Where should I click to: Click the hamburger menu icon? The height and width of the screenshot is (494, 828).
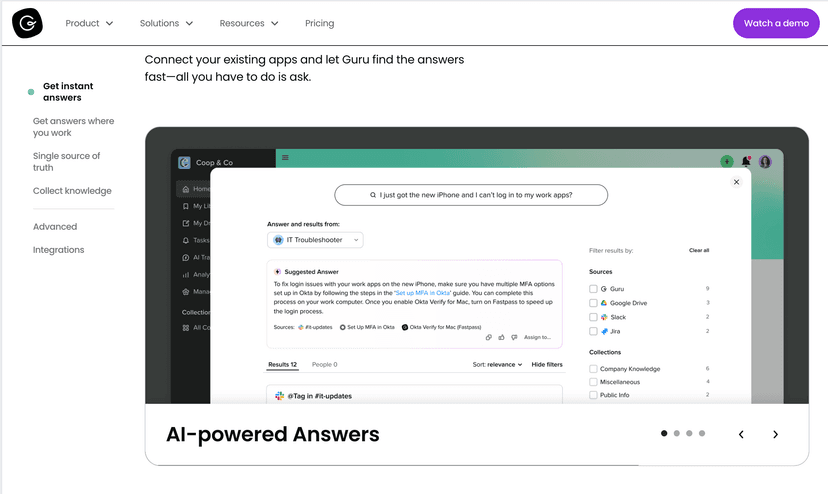click(x=285, y=157)
